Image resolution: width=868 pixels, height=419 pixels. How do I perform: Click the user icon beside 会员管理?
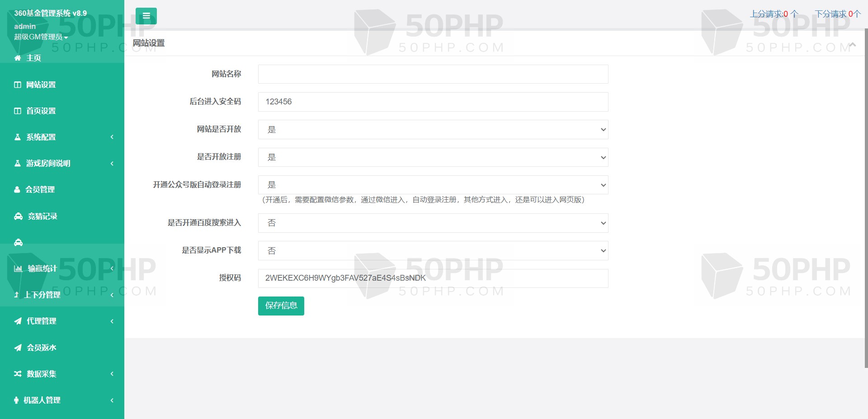(17, 190)
